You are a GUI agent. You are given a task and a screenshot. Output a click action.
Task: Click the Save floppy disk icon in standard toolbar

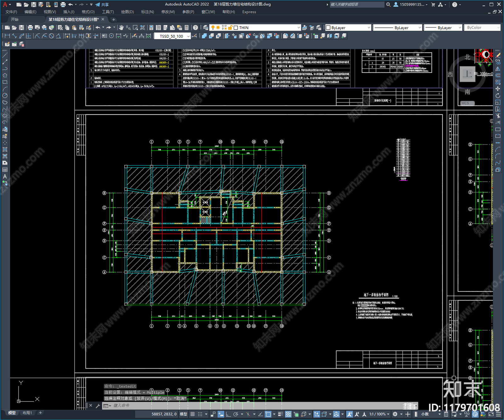[x=21, y=28]
